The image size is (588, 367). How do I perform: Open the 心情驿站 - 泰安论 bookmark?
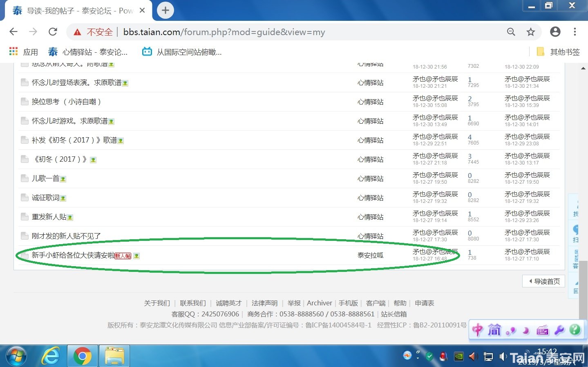pos(88,52)
